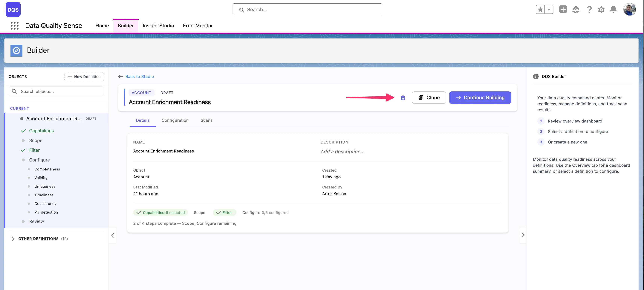This screenshot has width=644, height=290.
Task: Expand Other Definitions section
Action: click(x=13, y=238)
